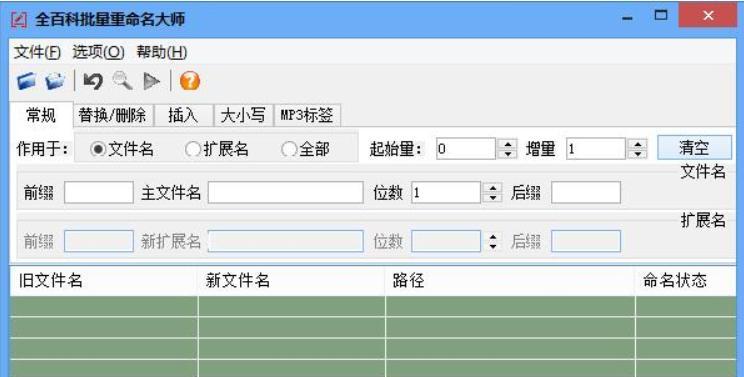Click the 主文件名 input field
The height and width of the screenshot is (377, 744).
[286, 193]
